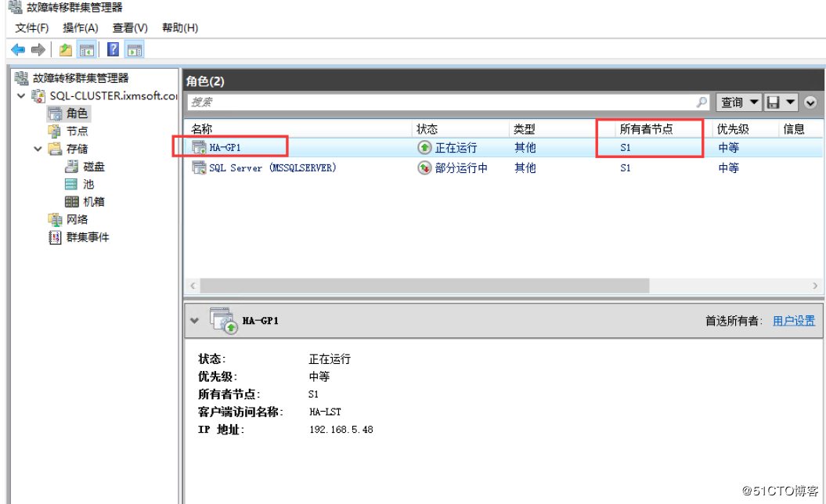Sort by the 状态 column header
The height and width of the screenshot is (504, 826).
tap(460, 129)
